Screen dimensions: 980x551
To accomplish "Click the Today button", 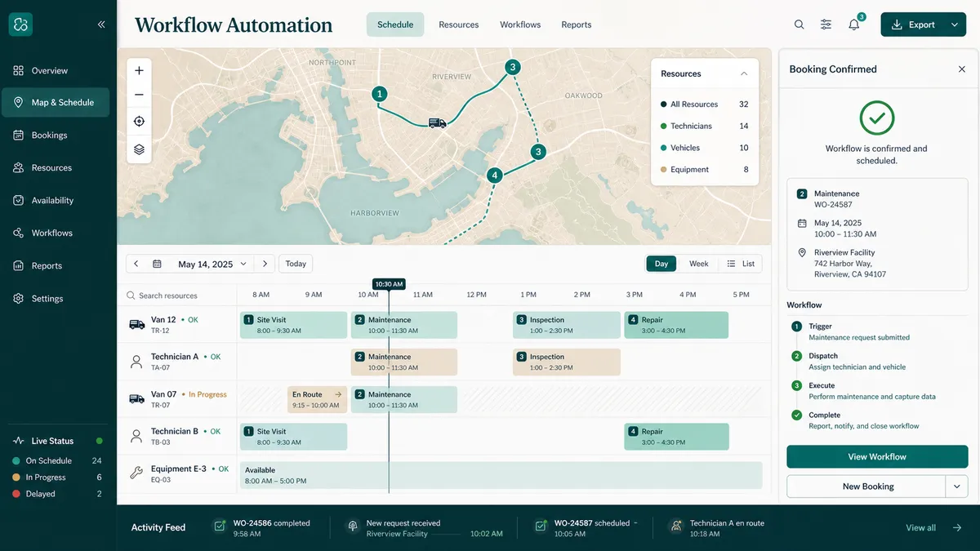I will 296,264.
